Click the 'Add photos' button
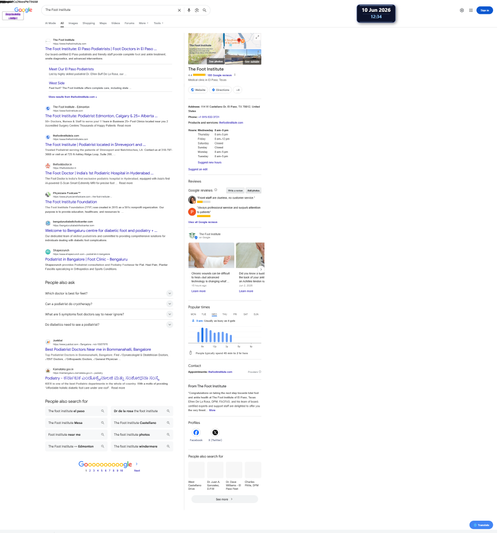This screenshot has width=500, height=533. (x=253, y=191)
